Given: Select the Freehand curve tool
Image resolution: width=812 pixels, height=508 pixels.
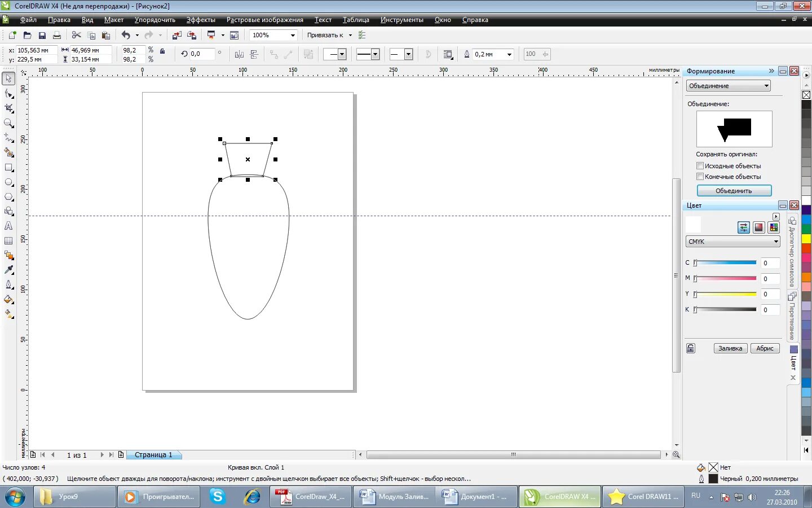Looking at the screenshot, I should pos(8,138).
